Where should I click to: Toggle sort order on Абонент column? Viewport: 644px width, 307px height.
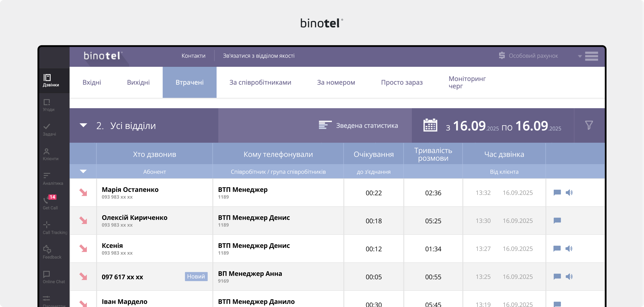click(83, 172)
